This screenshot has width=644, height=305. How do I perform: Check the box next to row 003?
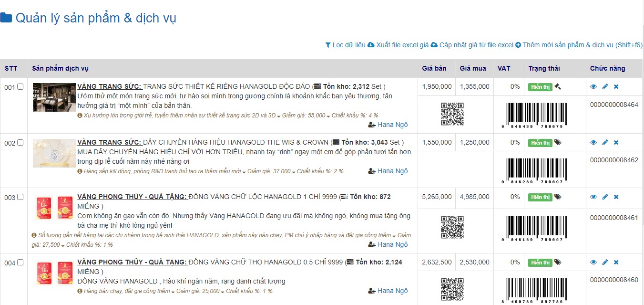click(x=20, y=197)
